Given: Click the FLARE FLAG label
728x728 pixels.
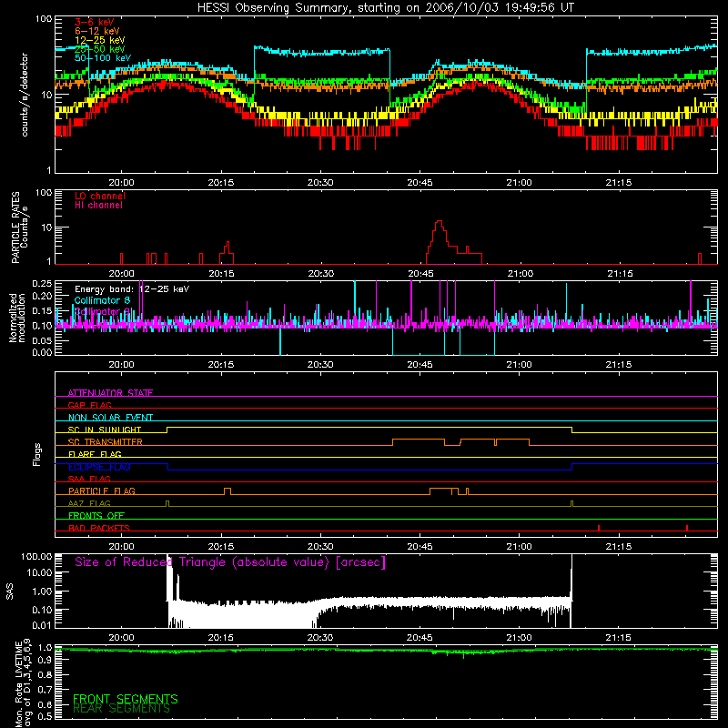Looking at the screenshot, I should pos(95,454).
